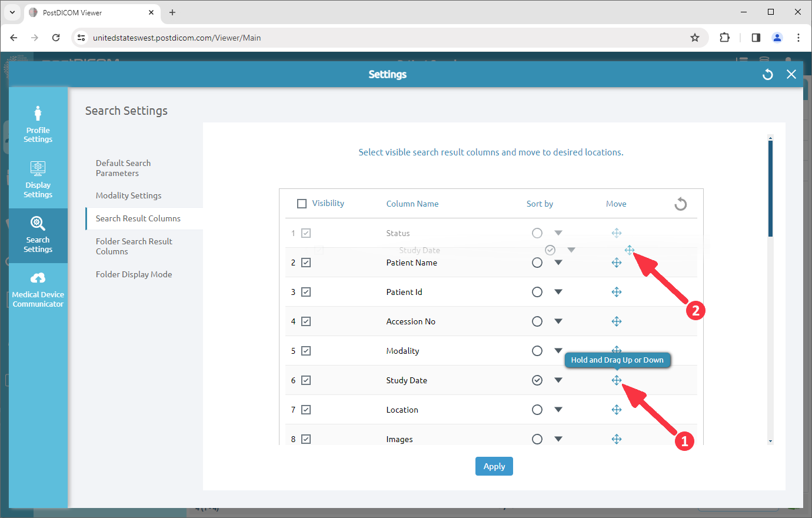Select Search Settings in the sidebar
Screen dimensions: 812x518
pyautogui.click(x=38, y=235)
